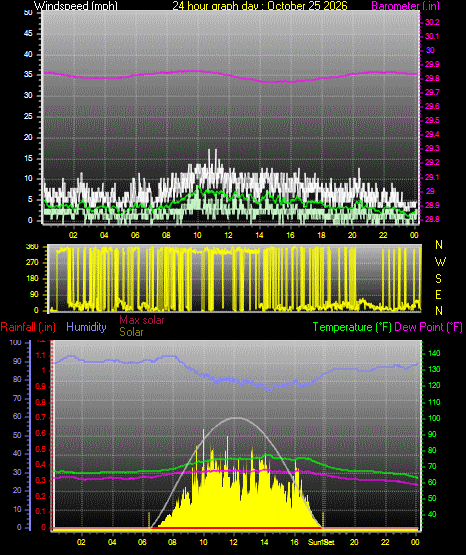This screenshot has width=466, height=555.
Task: Select the "22" hour label under the windspeed graph
Action: [x=383, y=235]
